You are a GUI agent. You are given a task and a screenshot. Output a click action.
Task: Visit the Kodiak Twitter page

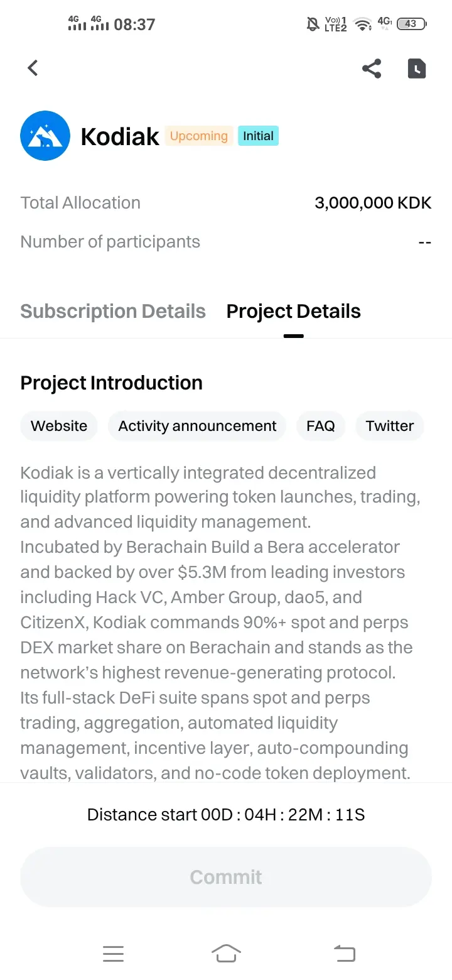(389, 426)
